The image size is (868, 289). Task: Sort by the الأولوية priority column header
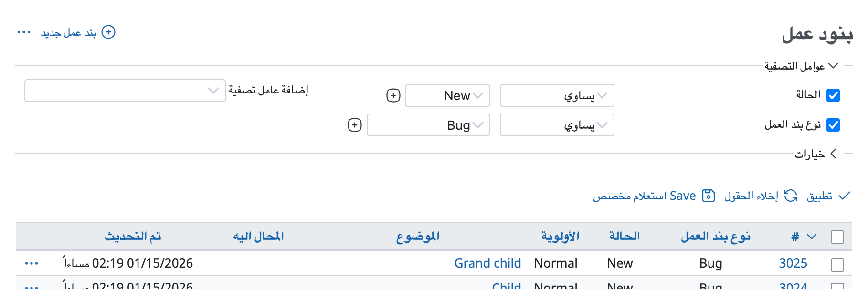click(x=560, y=237)
